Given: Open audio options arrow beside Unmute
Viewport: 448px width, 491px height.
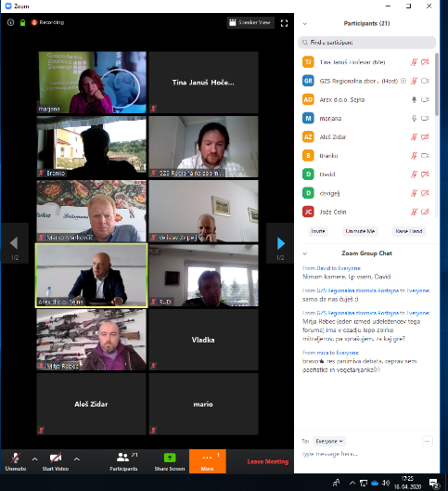Looking at the screenshot, I should [34, 459].
